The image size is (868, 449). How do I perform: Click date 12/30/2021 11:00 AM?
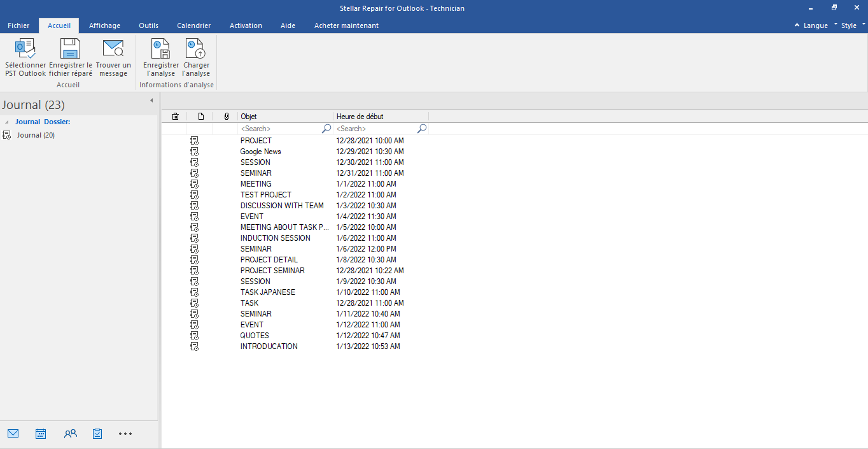(370, 162)
